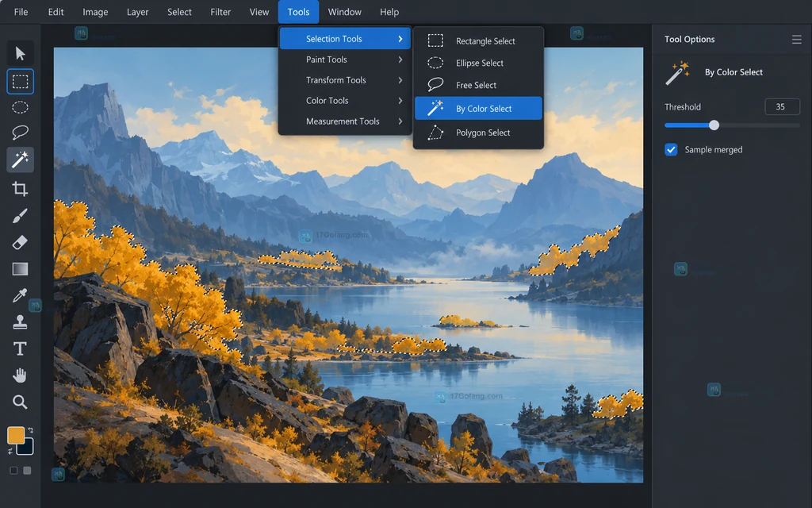Click the orange foreground color swatch
Image resolution: width=812 pixels, height=508 pixels.
click(x=15, y=434)
